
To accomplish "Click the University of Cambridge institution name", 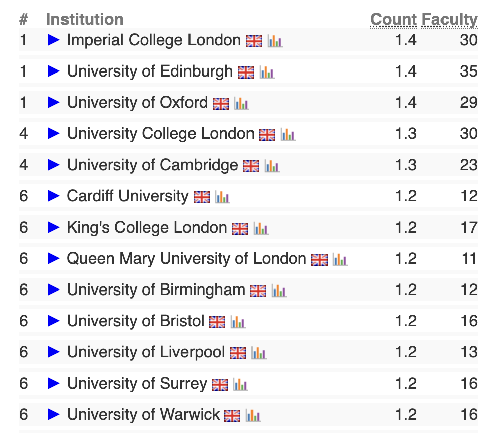I will pos(152,165).
